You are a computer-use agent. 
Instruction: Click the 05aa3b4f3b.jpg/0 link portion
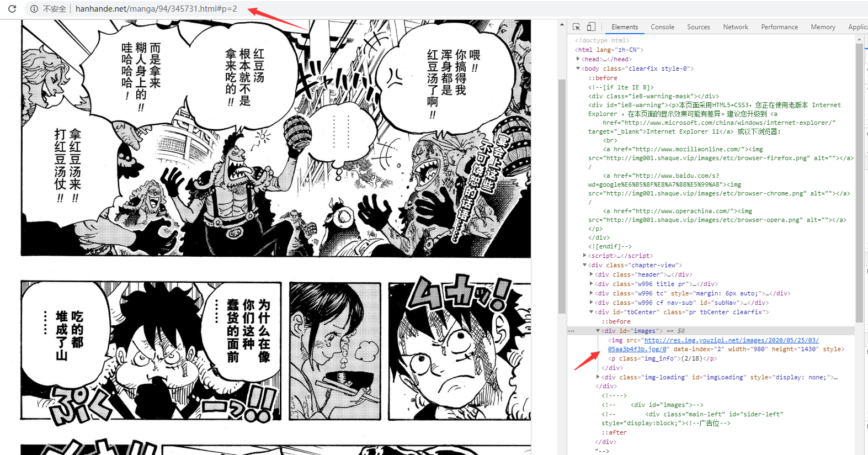click(x=638, y=349)
